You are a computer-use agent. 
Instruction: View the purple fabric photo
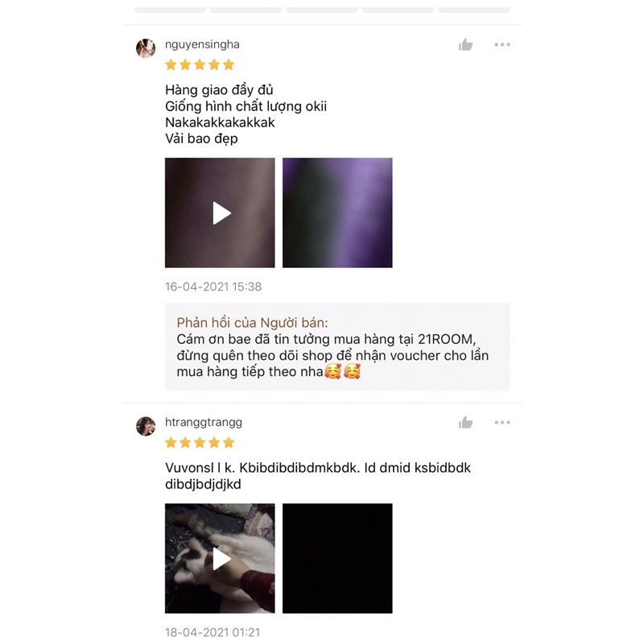tap(337, 213)
